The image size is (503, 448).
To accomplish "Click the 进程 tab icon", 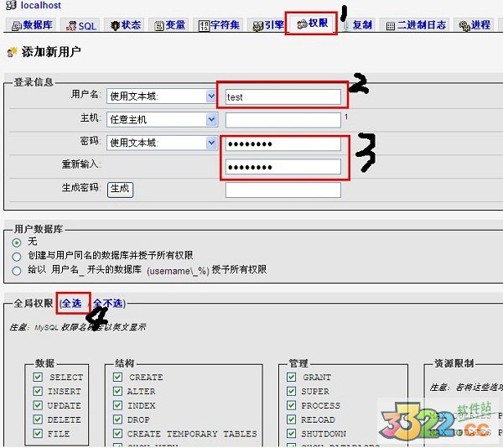I will [464, 26].
